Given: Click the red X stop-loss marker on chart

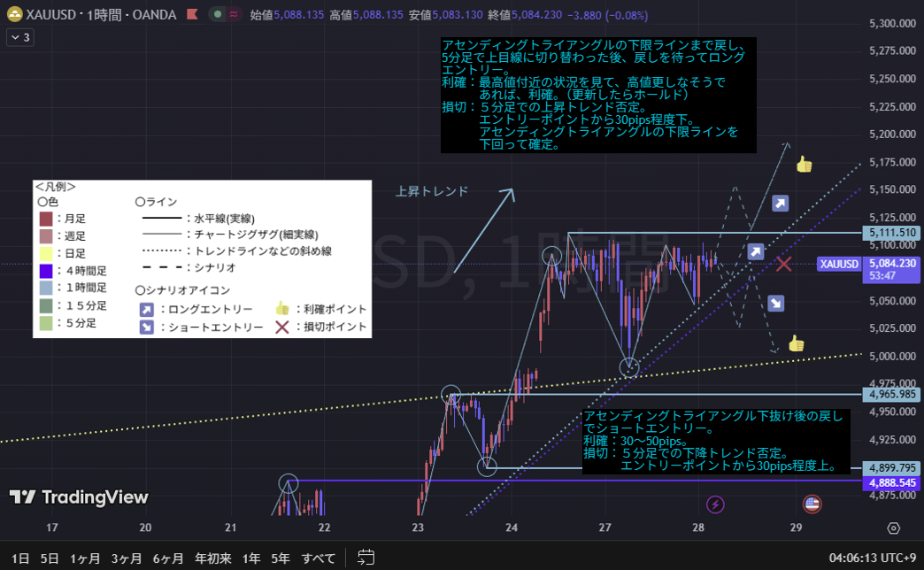Looking at the screenshot, I should [x=783, y=264].
